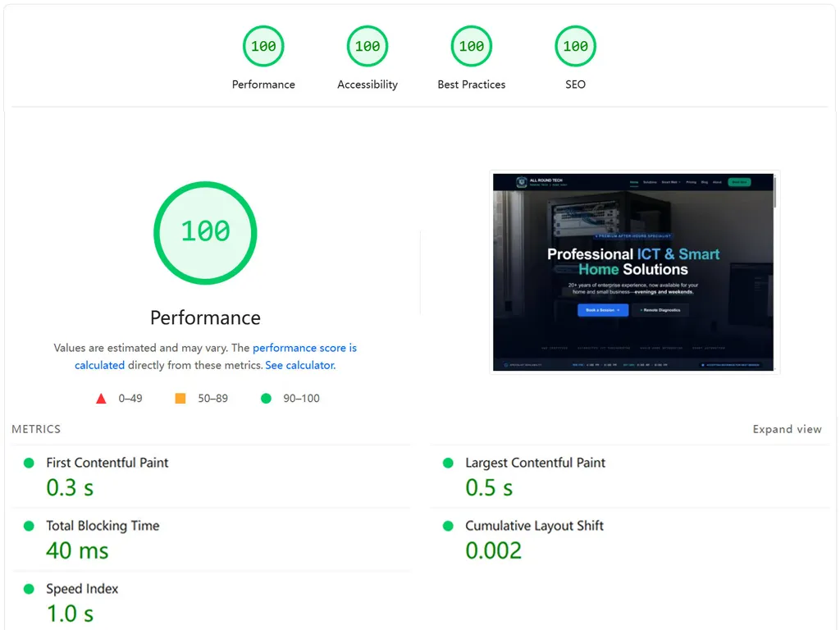This screenshot has height=630, width=840.
Task: Select the SEO category label at top
Action: pyautogui.click(x=575, y=84)
